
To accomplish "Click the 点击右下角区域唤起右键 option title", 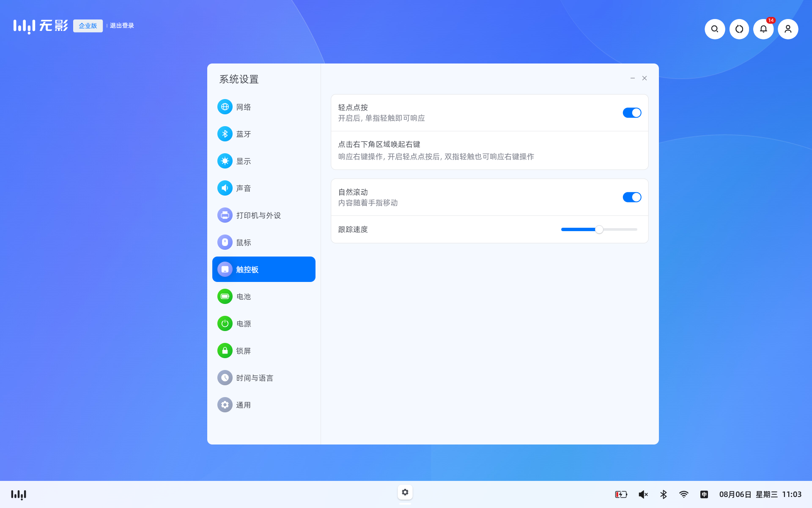I will pyautogui.click(x=379, y=144).
